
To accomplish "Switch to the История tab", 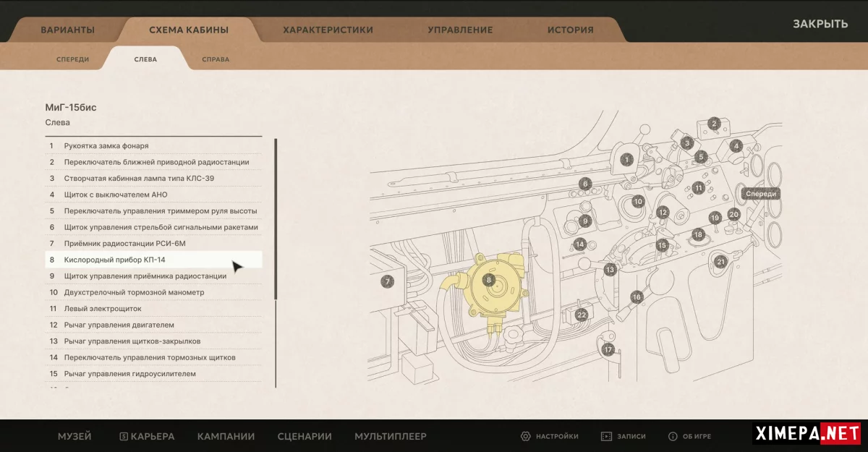I will coord(571,30).
